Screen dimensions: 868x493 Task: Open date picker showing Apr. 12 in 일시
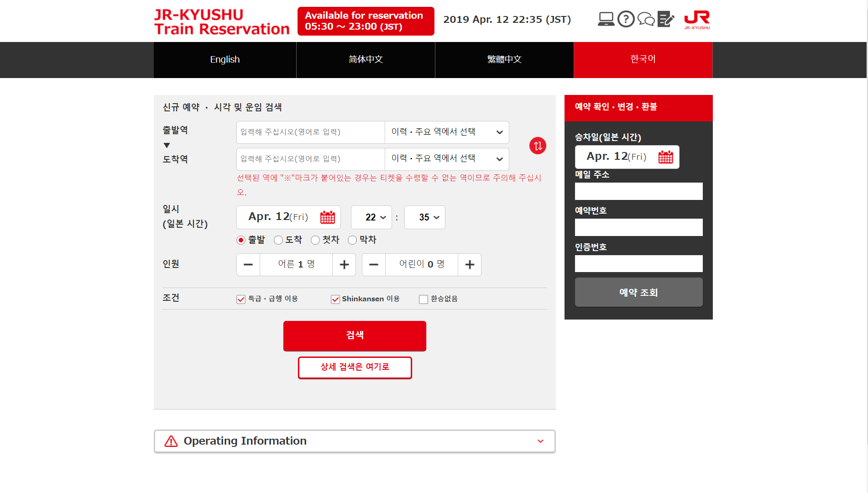288,217
